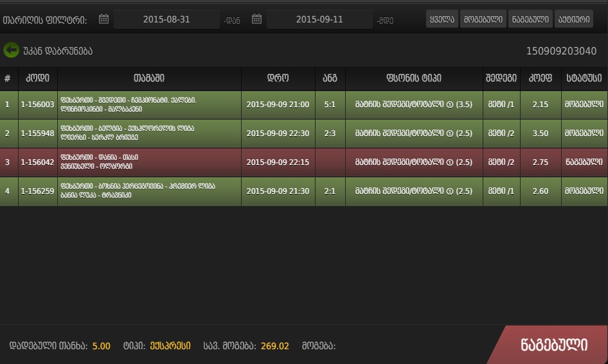Open the end date calendar icon

coord(256,19)
